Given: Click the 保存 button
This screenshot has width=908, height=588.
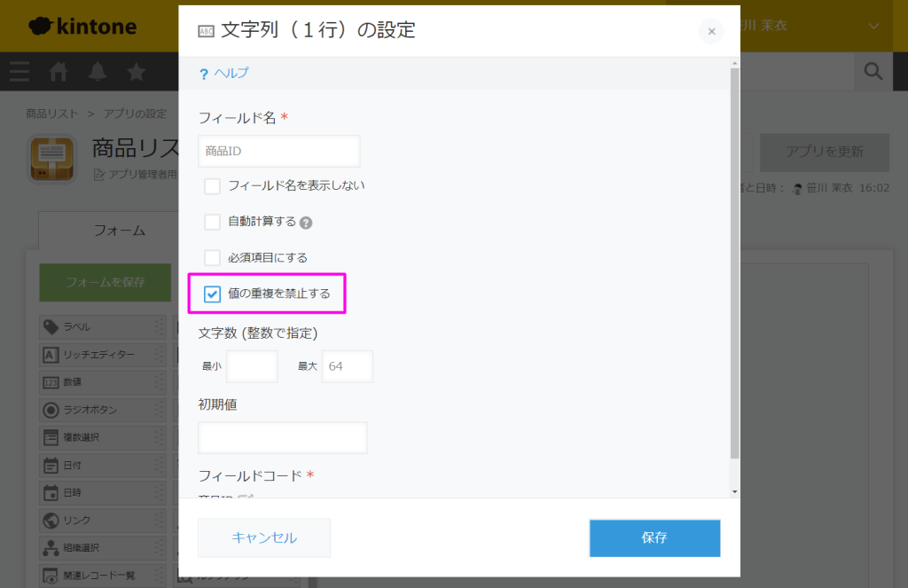Looking at the screenshot, I should (x=655, y=537).
